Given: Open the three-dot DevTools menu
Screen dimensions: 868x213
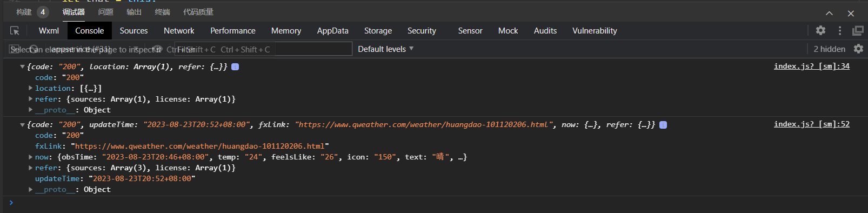Looking at the screenshot, I should [839, 30].
